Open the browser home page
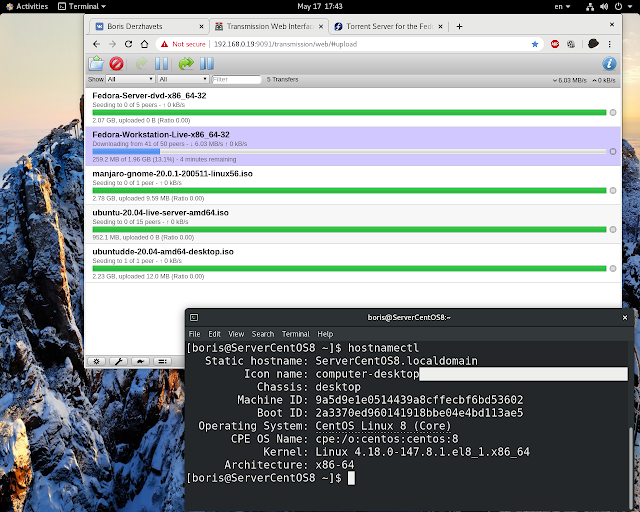 pyautogui.click(x=144, y=44)
